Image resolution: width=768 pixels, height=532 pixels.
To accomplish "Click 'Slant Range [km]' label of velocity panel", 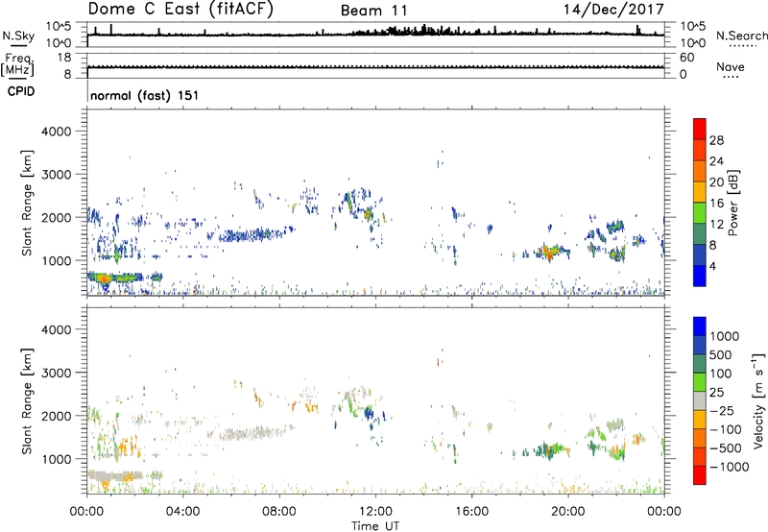I will coord(27,401).
